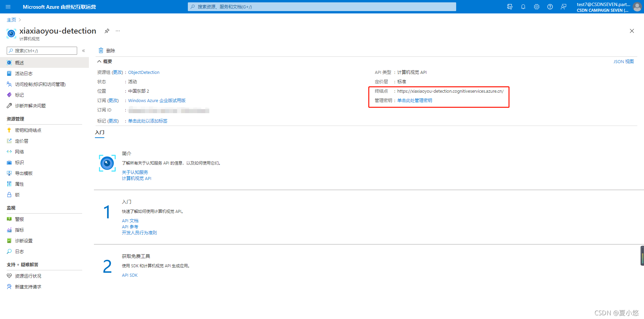Click the 警报 alerts icon
Image resolution: width=644 pixels, height=319 pixels.
[x=9, y=219]
